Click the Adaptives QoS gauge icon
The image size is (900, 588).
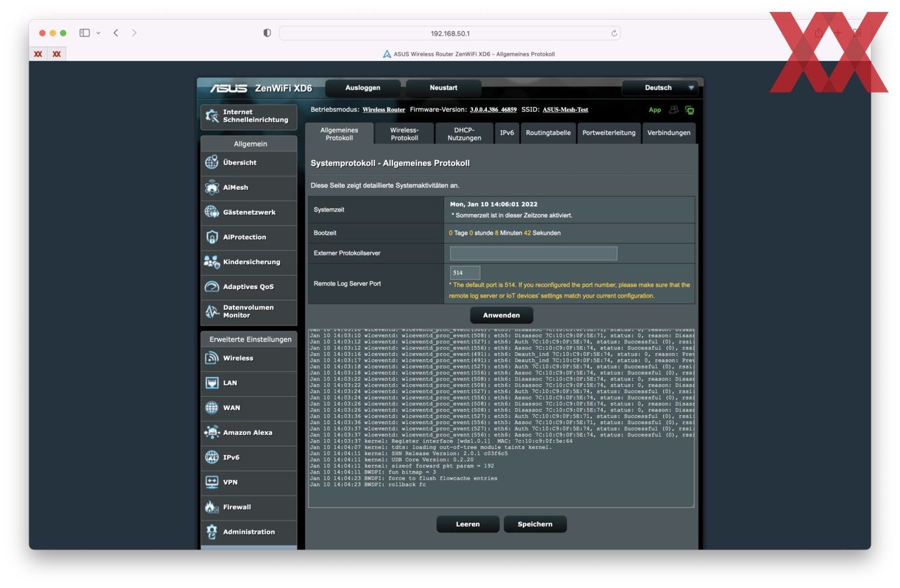212,286
